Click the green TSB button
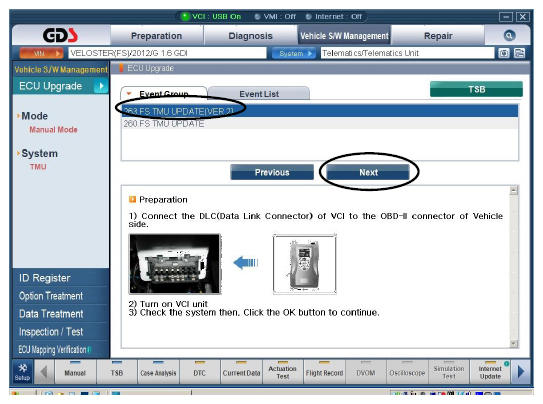This screenshot has height=404, width=543. point(477,89)
